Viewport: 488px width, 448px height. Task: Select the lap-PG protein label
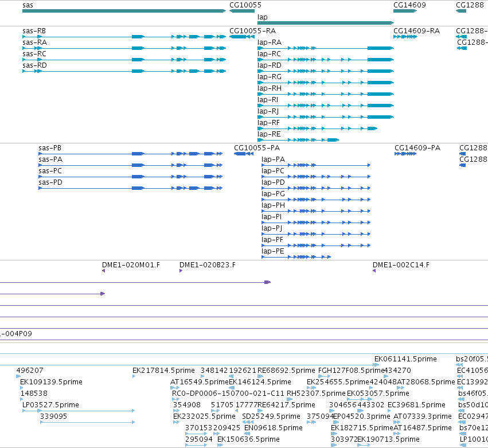point(274,194)
